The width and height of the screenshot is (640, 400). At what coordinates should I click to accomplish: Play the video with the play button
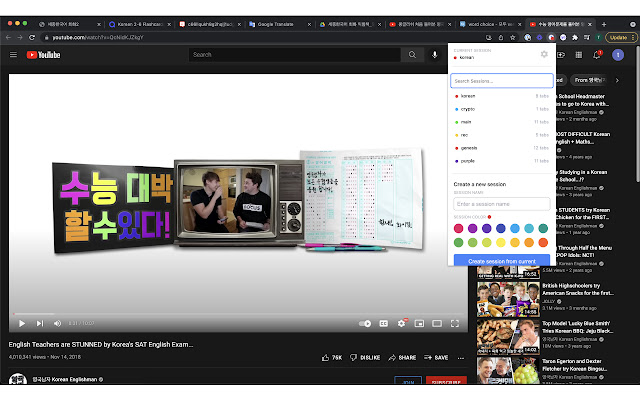point(22,323)
